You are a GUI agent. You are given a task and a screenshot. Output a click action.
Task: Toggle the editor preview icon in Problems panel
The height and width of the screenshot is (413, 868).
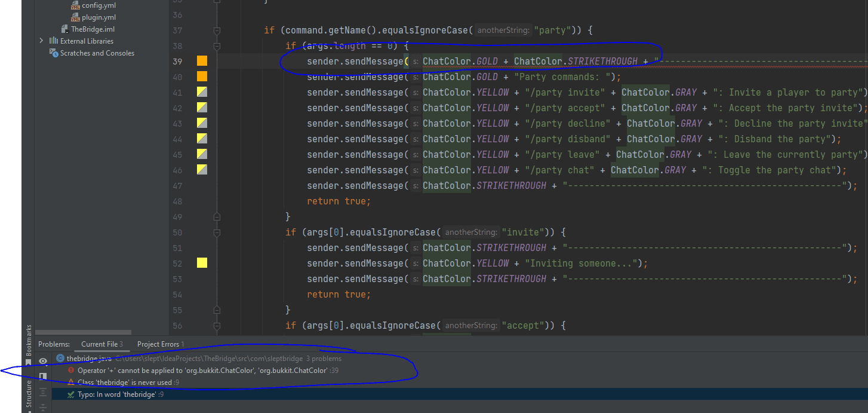[43, 377]
